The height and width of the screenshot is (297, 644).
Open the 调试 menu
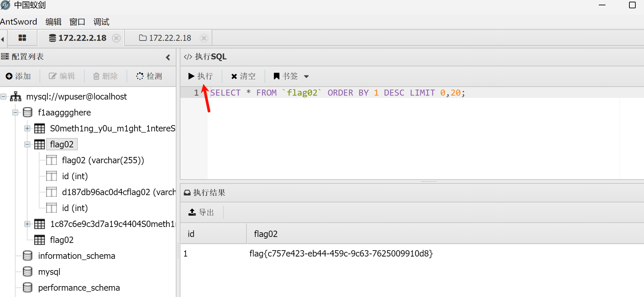(101, 22)
